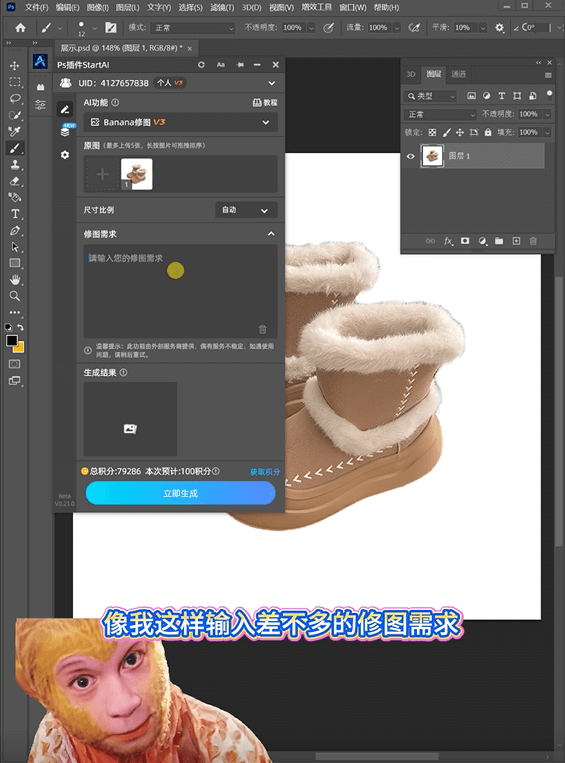
Task: Open StartAI plugin settings gear
Action: click(65, 155)
